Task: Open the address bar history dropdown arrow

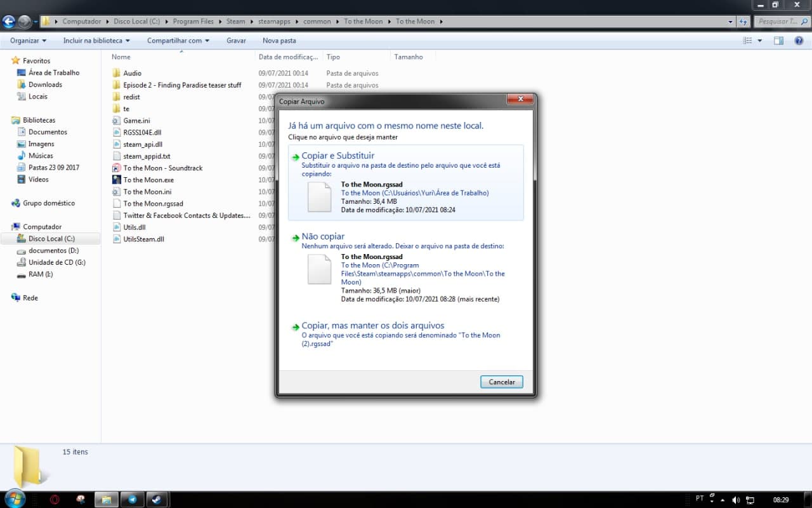Action: 730,22
